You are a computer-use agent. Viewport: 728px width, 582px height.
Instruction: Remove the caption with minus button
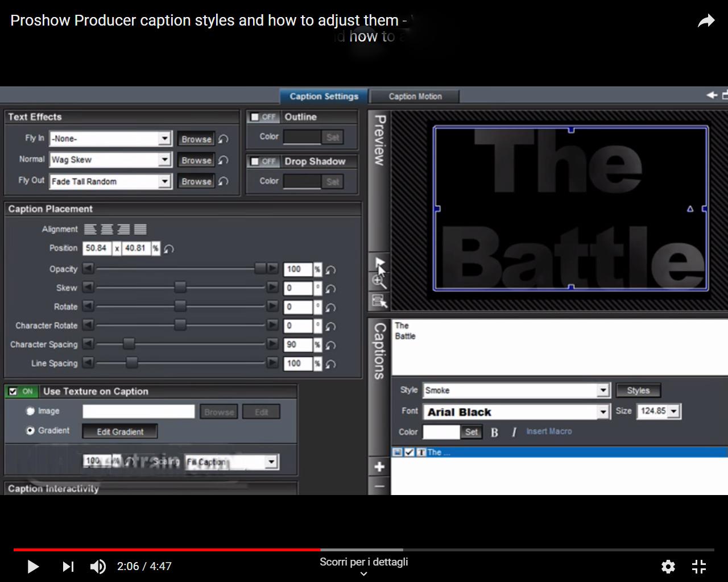pos(379,487)
